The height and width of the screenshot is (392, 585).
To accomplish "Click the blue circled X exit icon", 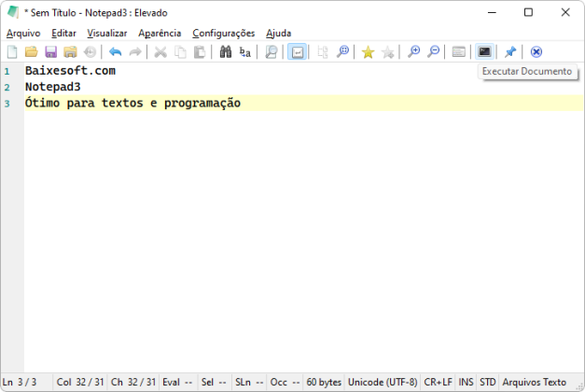I will pyautogui.click(x=536, y=52).
